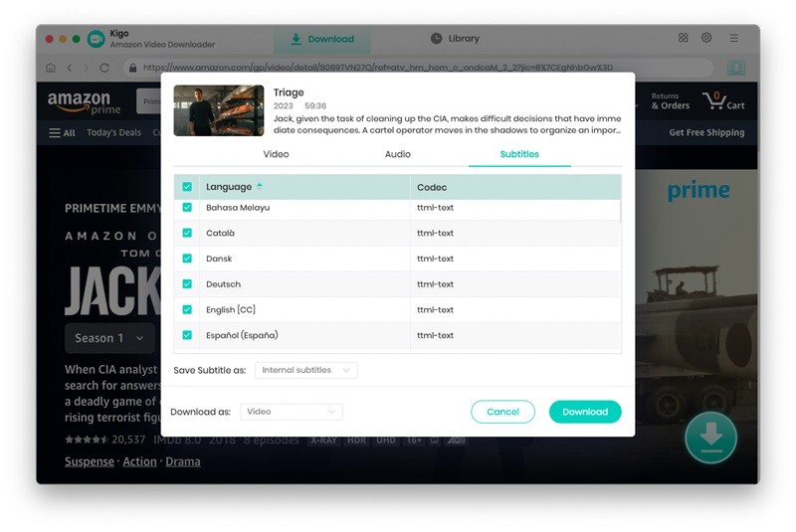Viewport: 796px width, 532px height.
Task: Open Today's Deals link
Action: (113, 133)
